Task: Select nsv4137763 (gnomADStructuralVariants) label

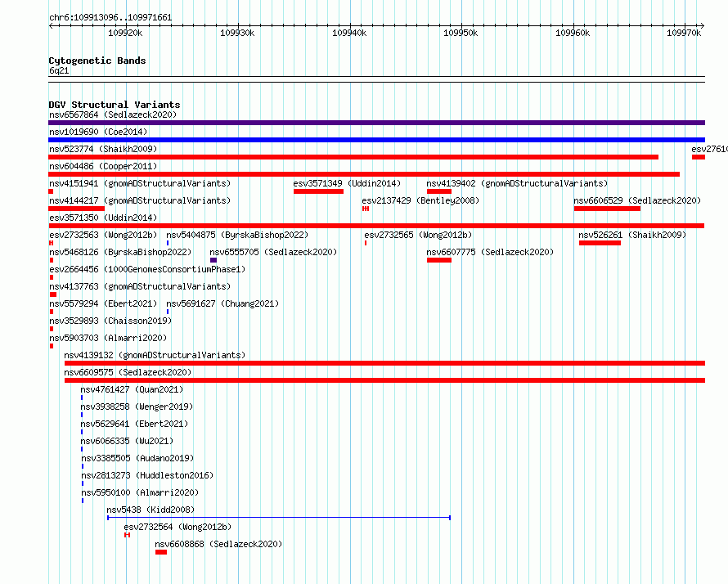Action: point(140,286)
